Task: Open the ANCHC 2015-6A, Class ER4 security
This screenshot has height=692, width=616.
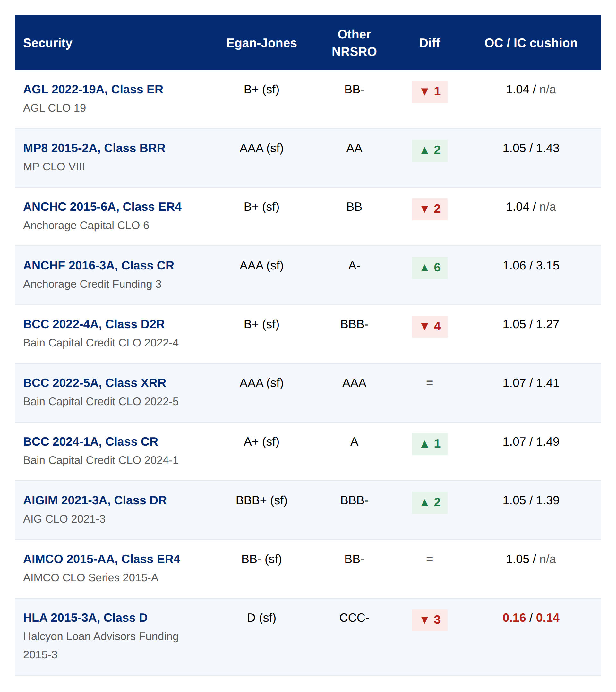Action: (102, 207)
